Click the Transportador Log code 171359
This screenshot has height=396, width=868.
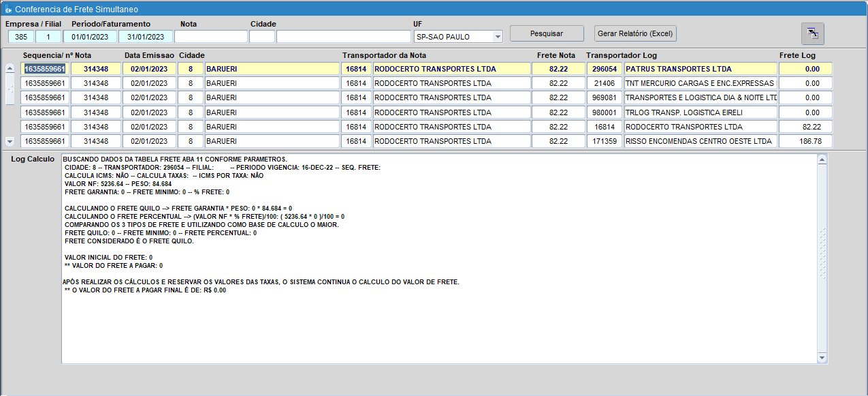(605, 141)
